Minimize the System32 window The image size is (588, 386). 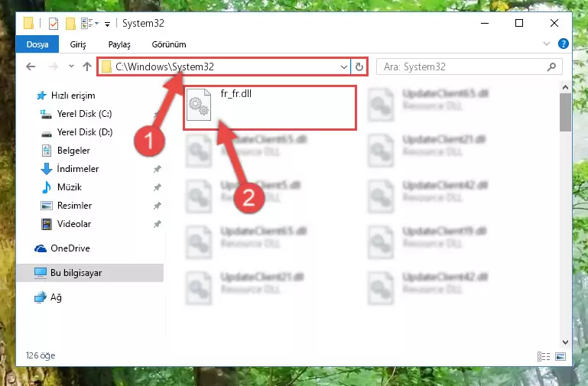485,23
